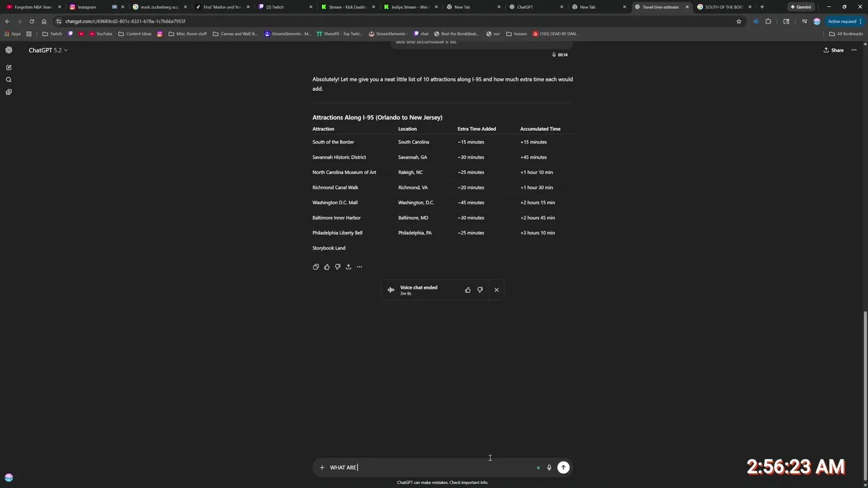Select the Baltimore Inner Harbor cell
Image resolution: width=868 pixels, height=488 pixels.
pyautogui.click(x=336, y=218)
